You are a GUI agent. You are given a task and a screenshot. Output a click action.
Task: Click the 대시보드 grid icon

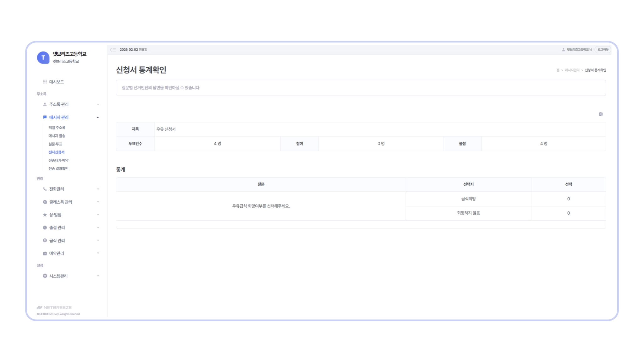pos(45,82)
